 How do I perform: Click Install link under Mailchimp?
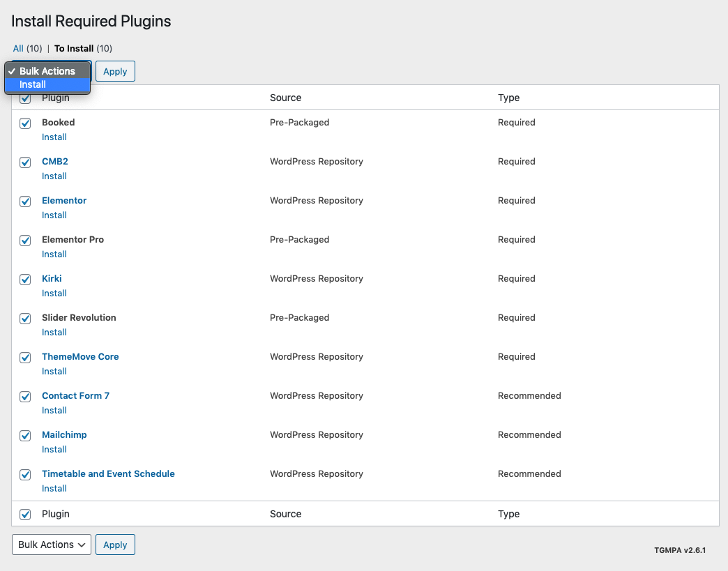(54, 449)
